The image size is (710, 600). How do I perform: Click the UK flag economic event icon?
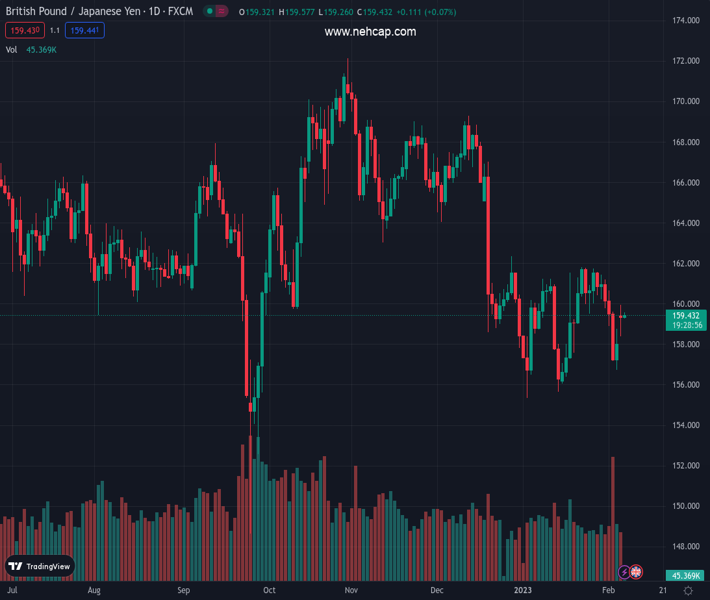click(x=636, y=572)
